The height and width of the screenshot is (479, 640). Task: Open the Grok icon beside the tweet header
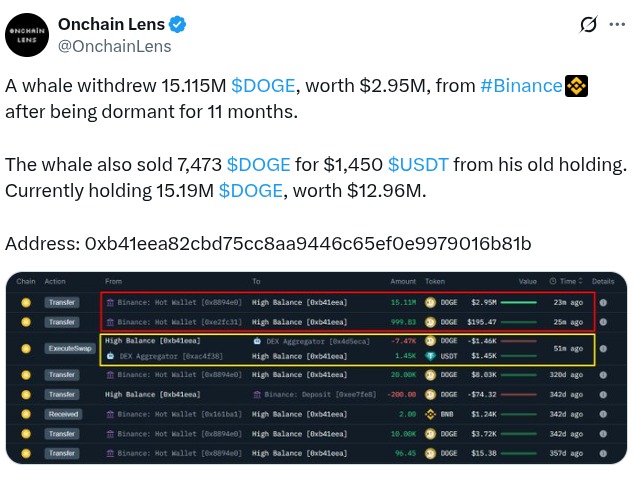click(x=589, y=24)
